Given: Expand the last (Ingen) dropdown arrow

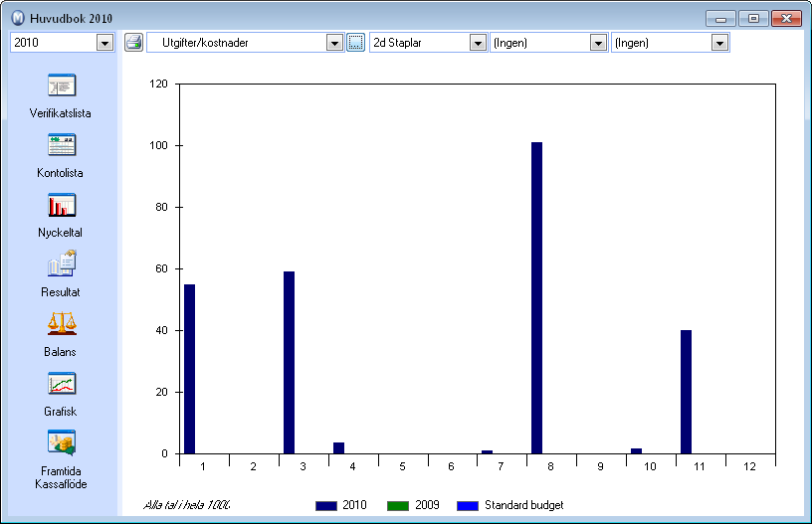Looking at the screenshot, I should pos(719,43).
